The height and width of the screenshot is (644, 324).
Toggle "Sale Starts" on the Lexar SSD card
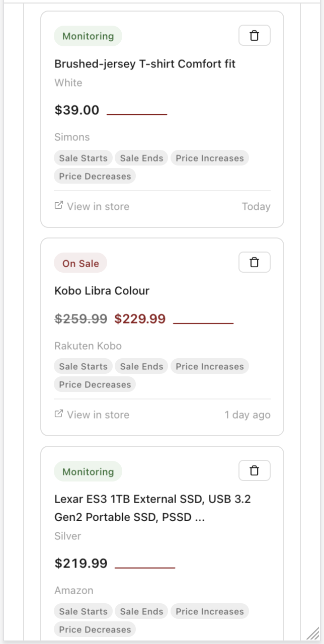[x=83, y=611]
